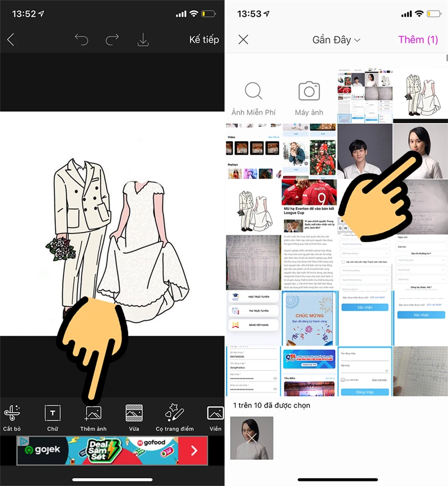Open the Gojek Gofood ad arrow
448x486 pixels.
(194, 450)
